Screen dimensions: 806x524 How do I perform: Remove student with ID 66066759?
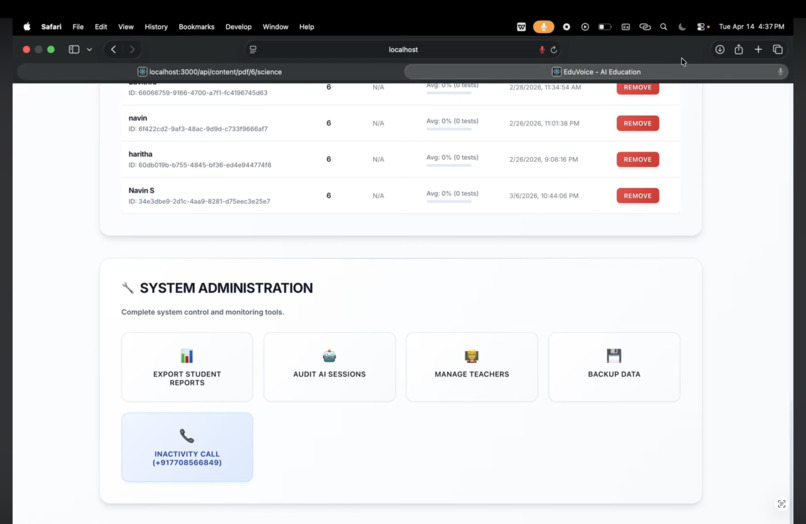click(637, 87)
